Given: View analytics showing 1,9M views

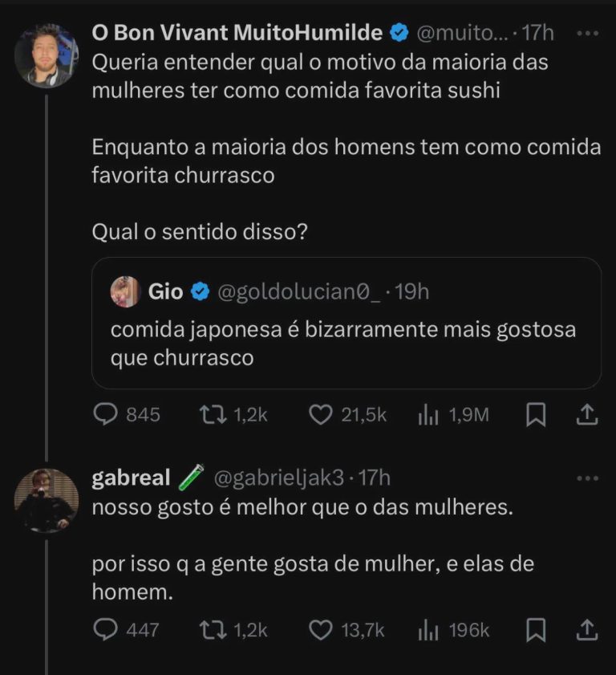Looking at the screenshot, I should click(427, 414).
